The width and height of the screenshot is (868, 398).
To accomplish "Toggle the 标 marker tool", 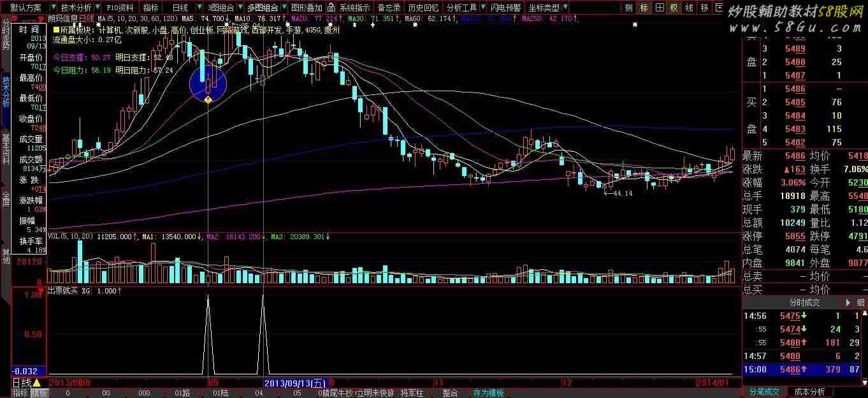I will pyautogui.click(x=644, y=8).
